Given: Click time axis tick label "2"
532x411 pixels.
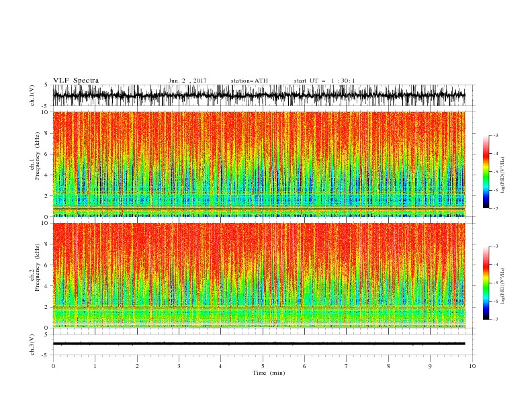Looking at the screenshot, I should tap(137, 366).
